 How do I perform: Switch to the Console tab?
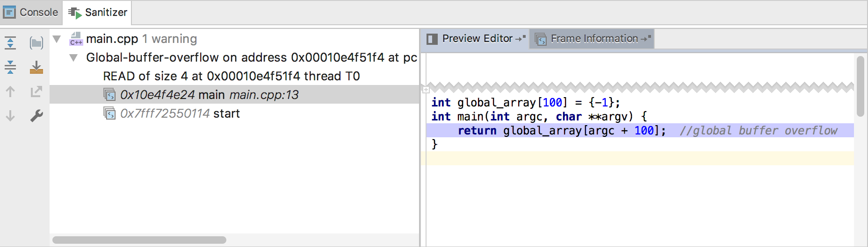(31, 12)
